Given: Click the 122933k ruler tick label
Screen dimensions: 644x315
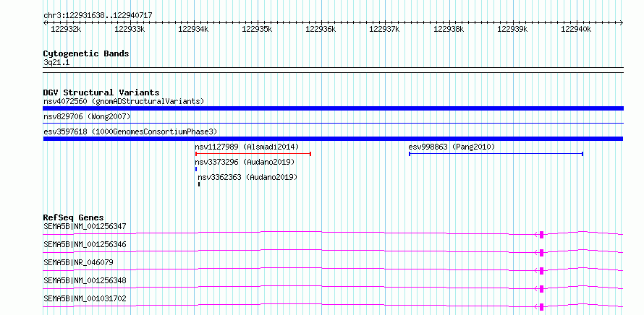Looking at the screenshot, I should tap(130, 29).
